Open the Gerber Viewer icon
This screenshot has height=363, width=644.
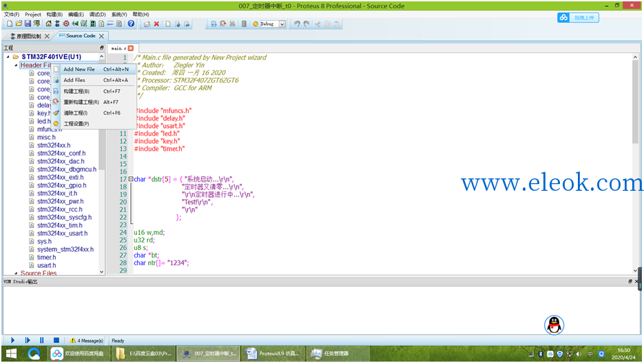84,24
